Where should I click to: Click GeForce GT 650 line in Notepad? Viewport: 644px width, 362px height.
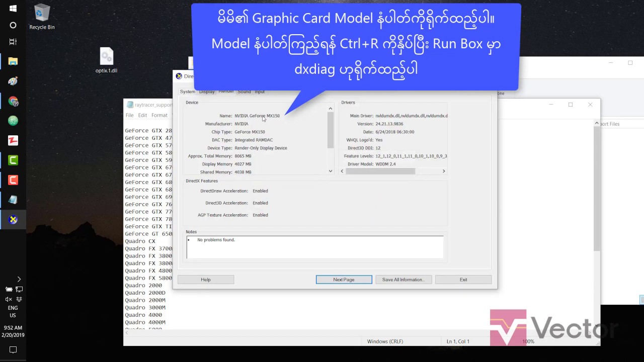tap(148, 234)
